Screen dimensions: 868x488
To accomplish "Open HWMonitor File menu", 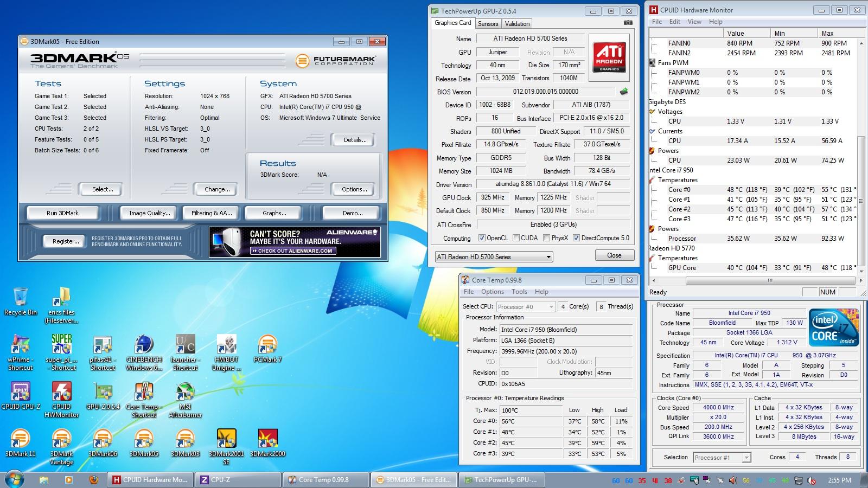I will [657, 22].
